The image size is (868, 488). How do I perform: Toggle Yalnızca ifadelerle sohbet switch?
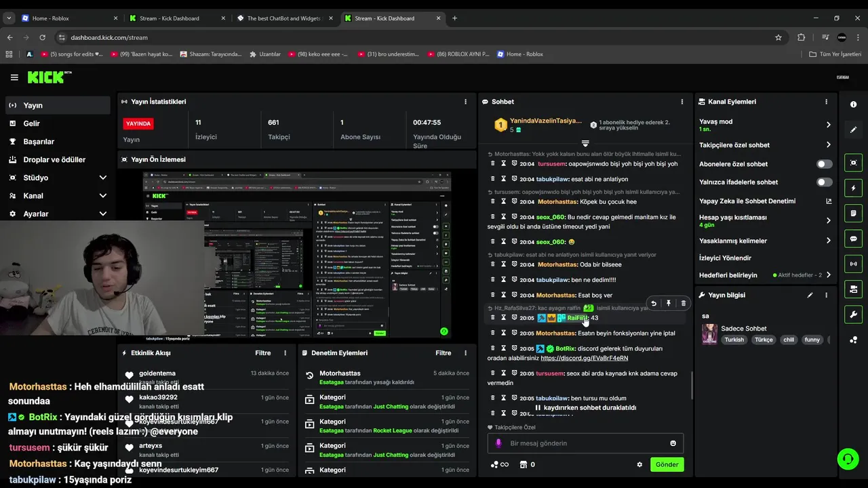coord(824,182)
